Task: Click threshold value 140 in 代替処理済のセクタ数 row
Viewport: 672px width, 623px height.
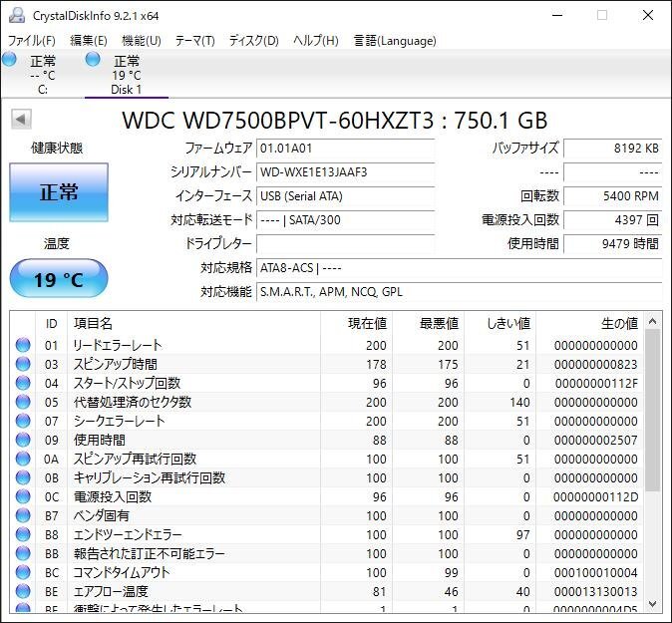Action: point(519,403)
